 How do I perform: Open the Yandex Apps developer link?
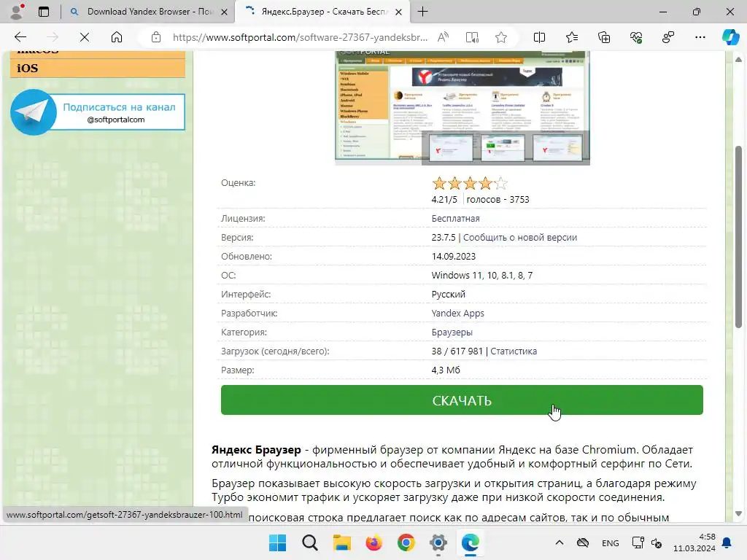pyautogui.click(x=458, y=313)
